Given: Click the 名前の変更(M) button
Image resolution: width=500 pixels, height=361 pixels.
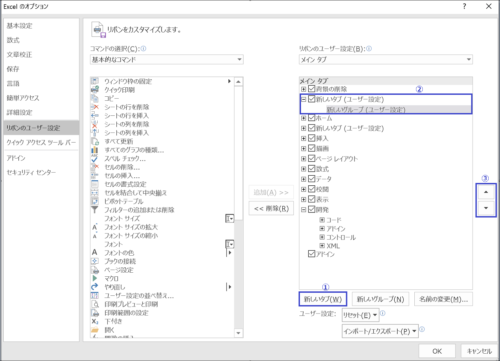Looking at the screenshot, I should pos(443,299).
